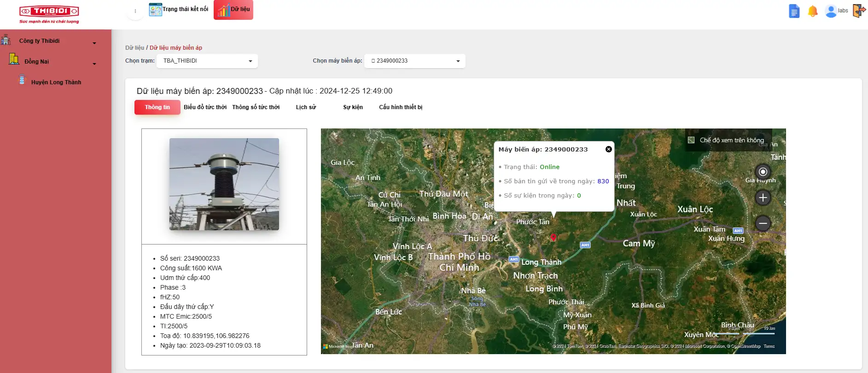Image resolution: width=868 pixels, height=373 pixels.
Task: Click the Dữ liệu breadcrumb link
Action: pyautogui.click(x=134, y=48)
